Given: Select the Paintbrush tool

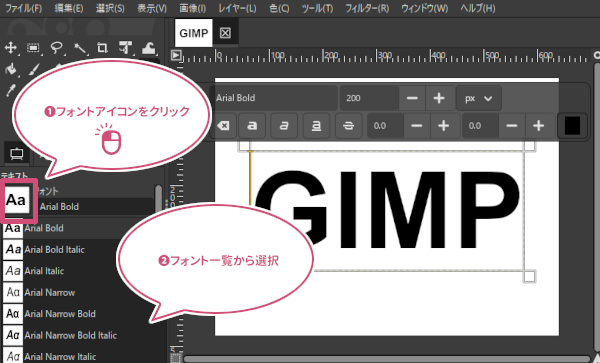Looking at the screenshot, I should pyautogui.click(x=34, y=69).
